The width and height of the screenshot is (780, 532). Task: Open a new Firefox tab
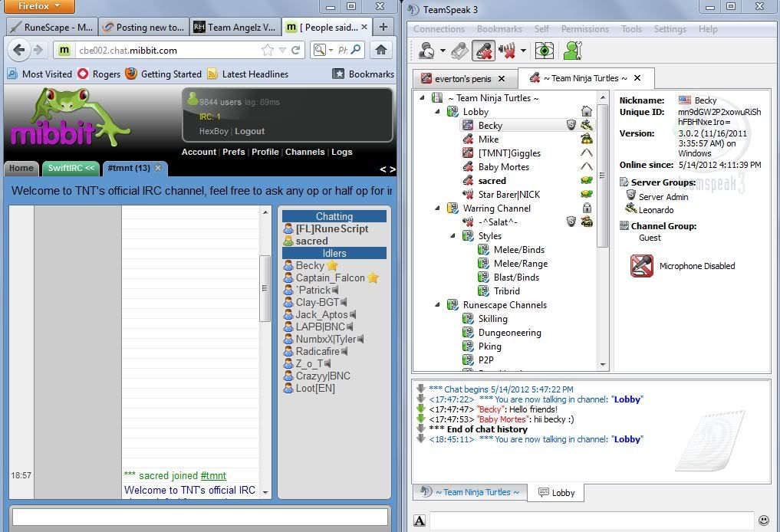coord(383,27)
